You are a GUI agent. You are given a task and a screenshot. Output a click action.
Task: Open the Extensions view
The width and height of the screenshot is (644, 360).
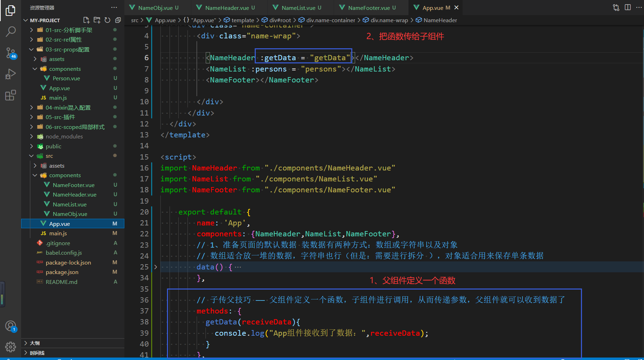pos(11,95)
